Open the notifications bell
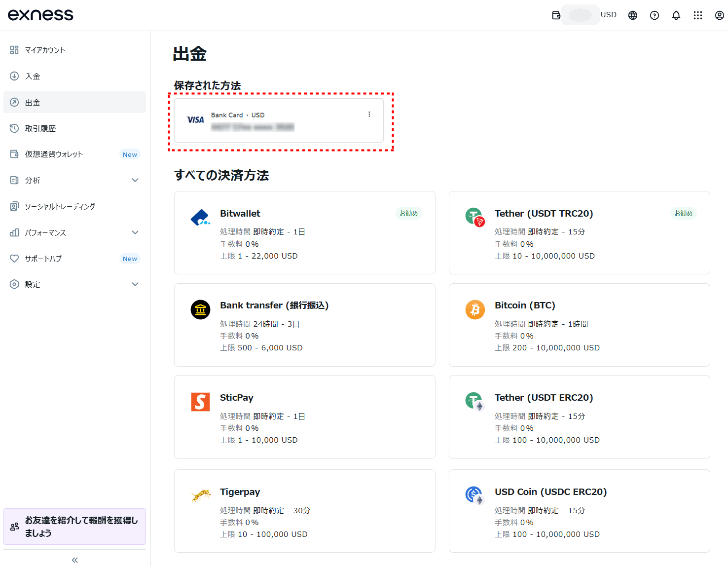Screen dimensions: 728x569 click(676, 15)
